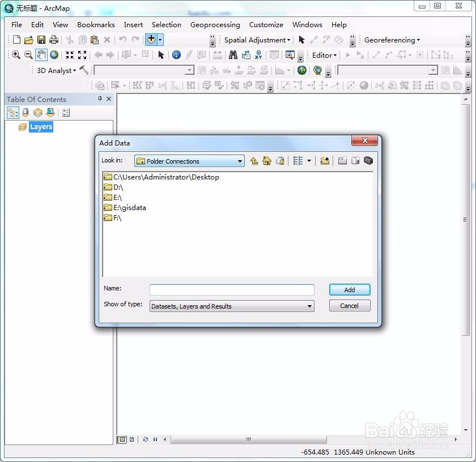Close the Table Of Contents panel

point(109,99)
